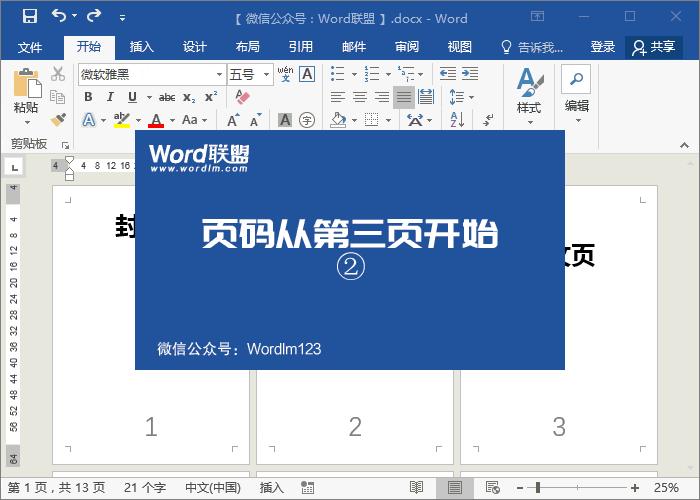
Task: Align text right
Action: click(x=382, y=97)
